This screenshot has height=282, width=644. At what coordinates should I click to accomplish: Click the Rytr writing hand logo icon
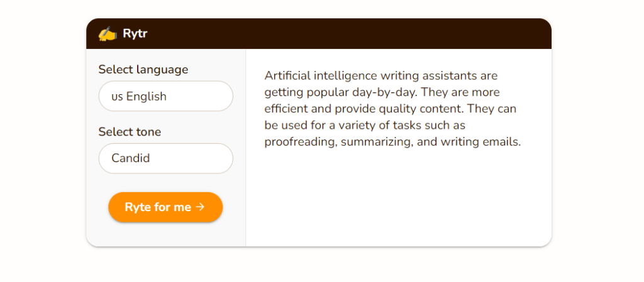click(108, 34)
